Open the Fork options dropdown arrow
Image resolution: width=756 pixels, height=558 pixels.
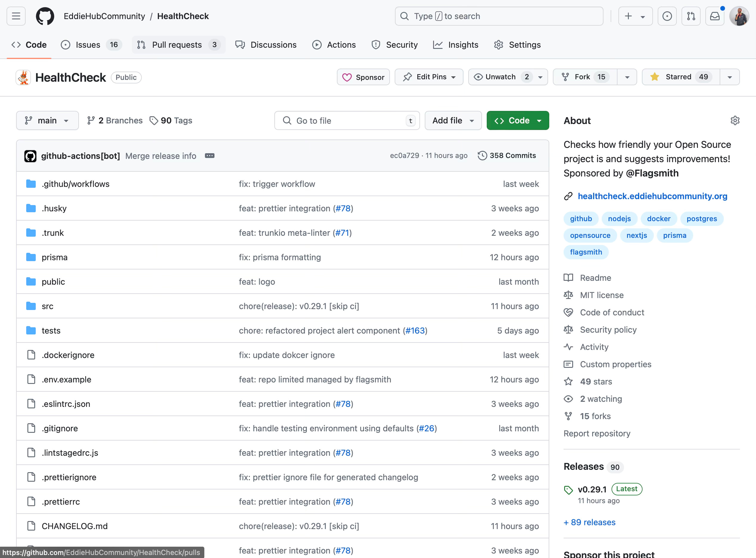627,77
